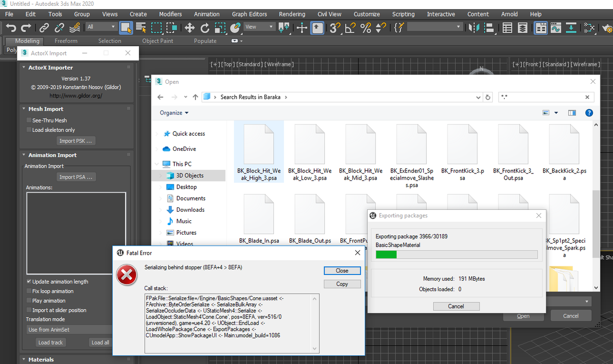Switch to Freeform ribbon tab
613x364 pixels.
[66, 41]
